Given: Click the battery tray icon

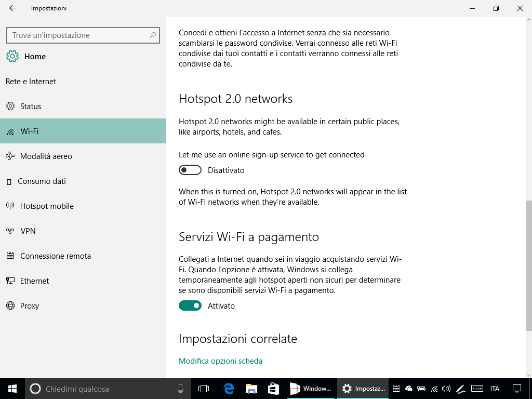Looking at the screenshot, I should (x=421, y=389).
